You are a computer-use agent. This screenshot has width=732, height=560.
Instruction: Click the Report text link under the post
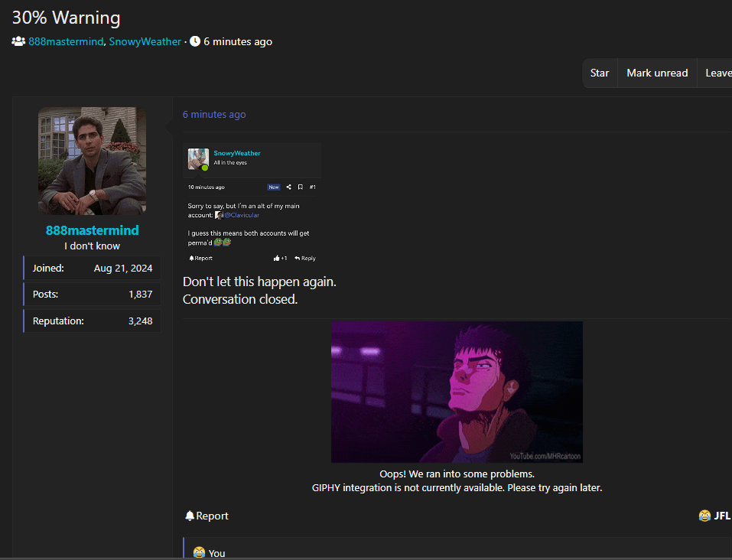pos(212,516)
